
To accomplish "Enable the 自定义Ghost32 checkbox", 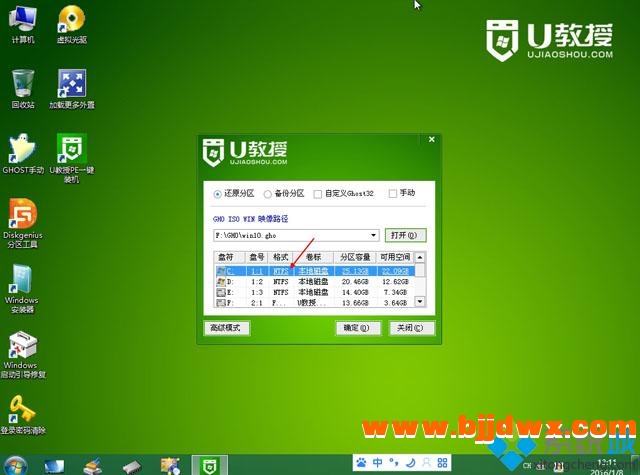I will 343,193.
